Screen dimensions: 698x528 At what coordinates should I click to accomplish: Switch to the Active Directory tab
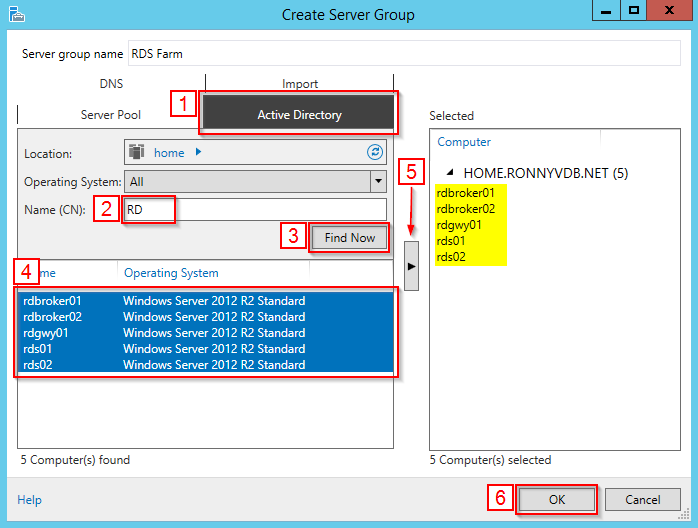point(299,115)
